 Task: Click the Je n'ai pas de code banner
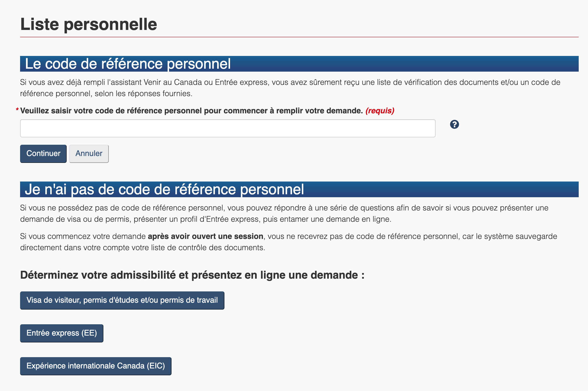(x=299, y=190)
